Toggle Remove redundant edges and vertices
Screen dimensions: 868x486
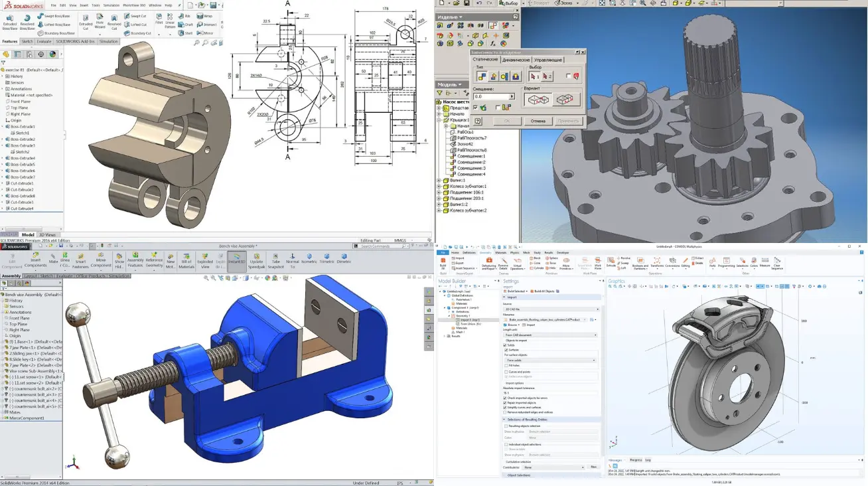[x=506, y=413]
